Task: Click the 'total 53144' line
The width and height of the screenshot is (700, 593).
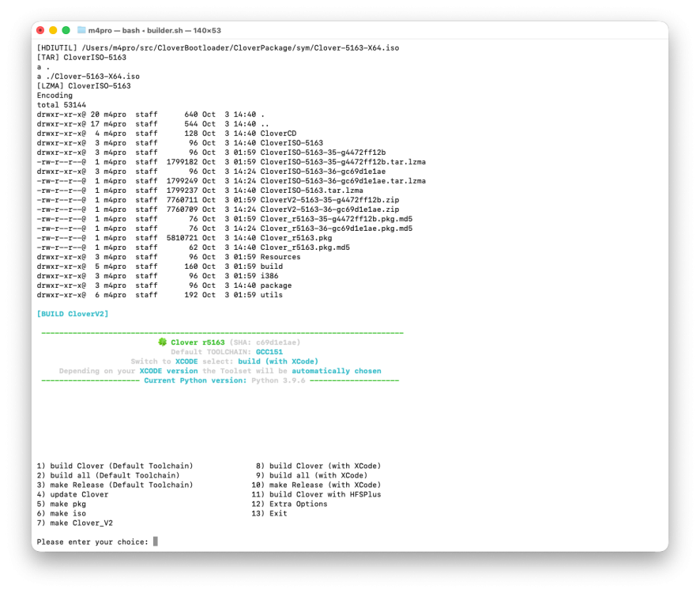Action: click(x=61, y=104)
